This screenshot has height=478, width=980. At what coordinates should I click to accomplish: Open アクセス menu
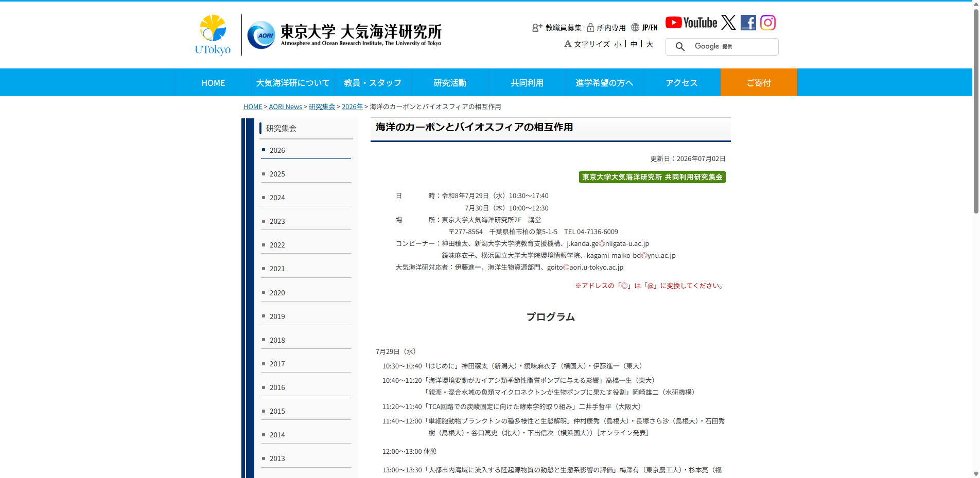(x=681, y=83)
